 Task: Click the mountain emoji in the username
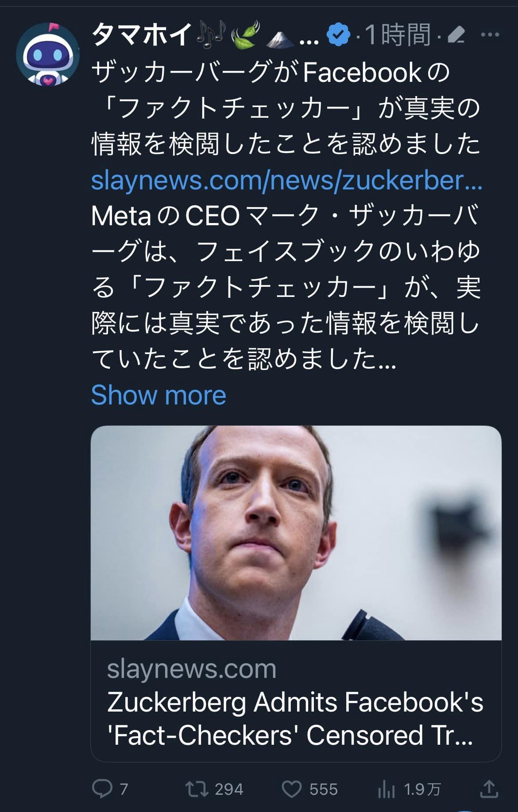[x=280, y=36]
